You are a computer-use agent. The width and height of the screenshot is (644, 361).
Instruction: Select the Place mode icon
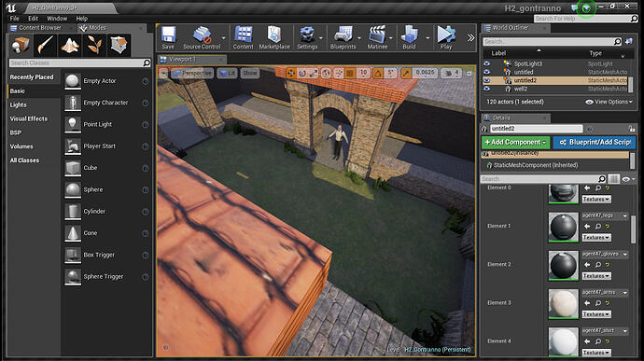pos(21,45)
